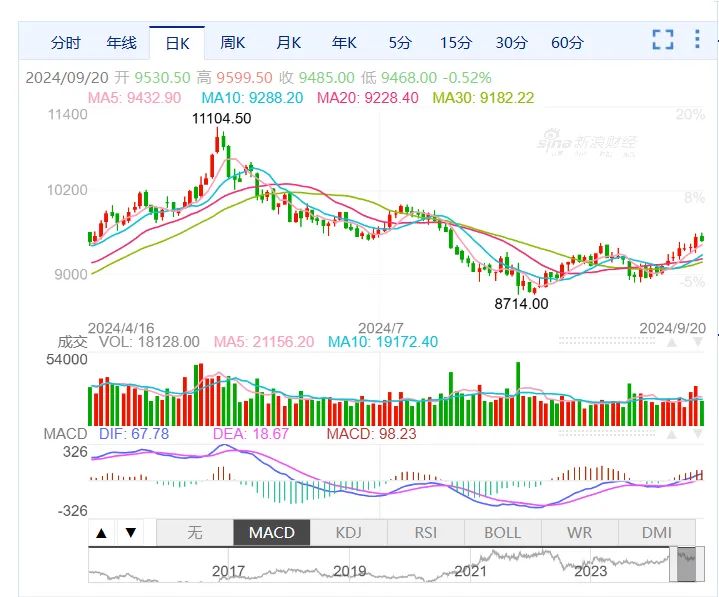719x597 pixels.
Task: Click the gray up triangle beside MACD panel
Action: pyautogui.click(x=672, y=434)
